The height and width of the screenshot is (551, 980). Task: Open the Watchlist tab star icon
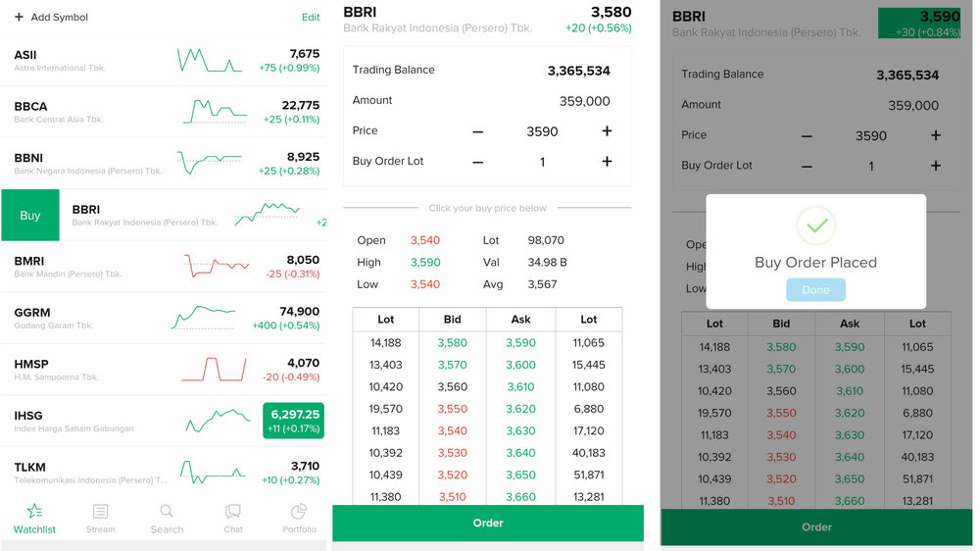(34, 511)
